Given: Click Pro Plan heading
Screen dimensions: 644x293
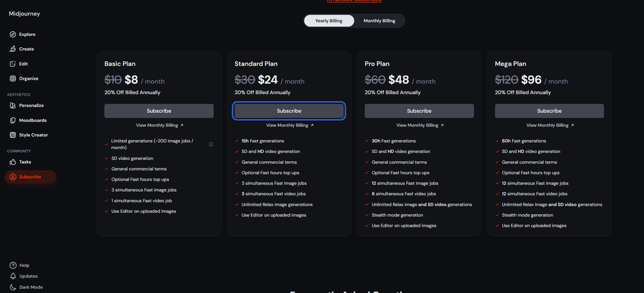Looking at the screenshot, I should (377, 64).
